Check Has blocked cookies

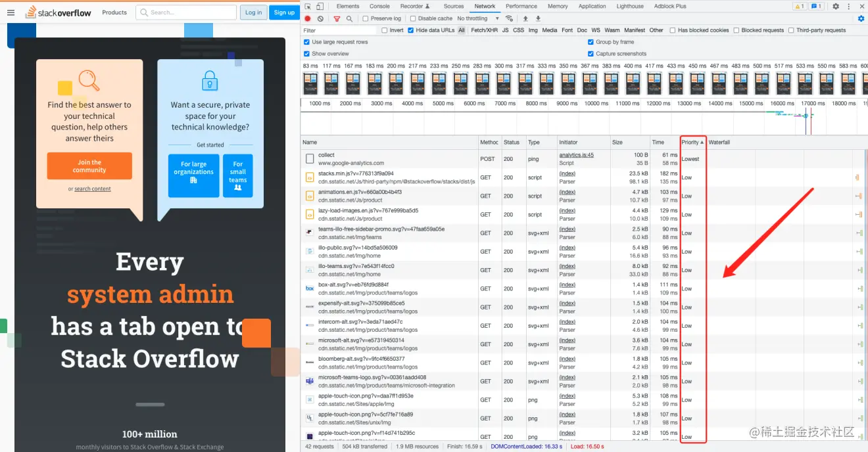coord(673,30)
